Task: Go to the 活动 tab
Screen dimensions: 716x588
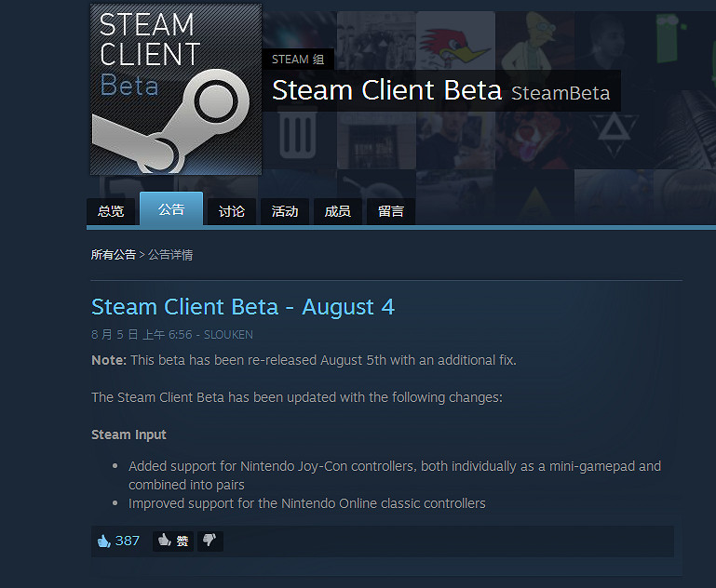Action: tap(285, 211)
